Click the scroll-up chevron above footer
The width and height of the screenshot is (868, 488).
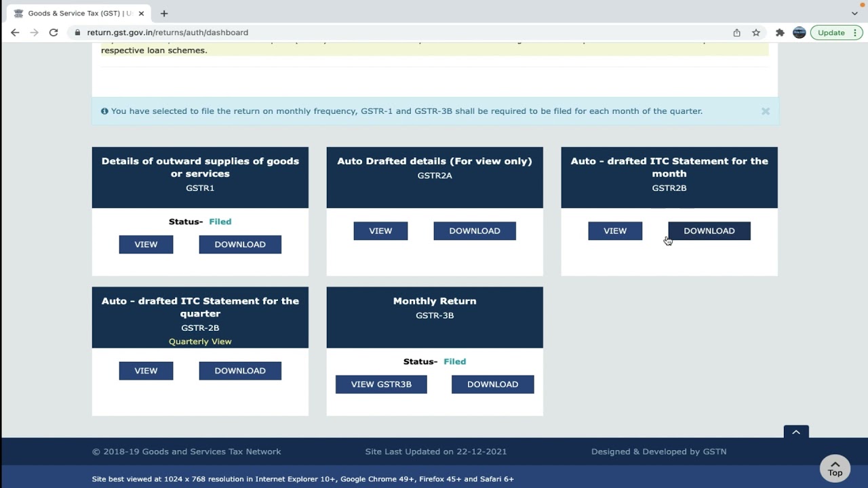tap(796, 432)
